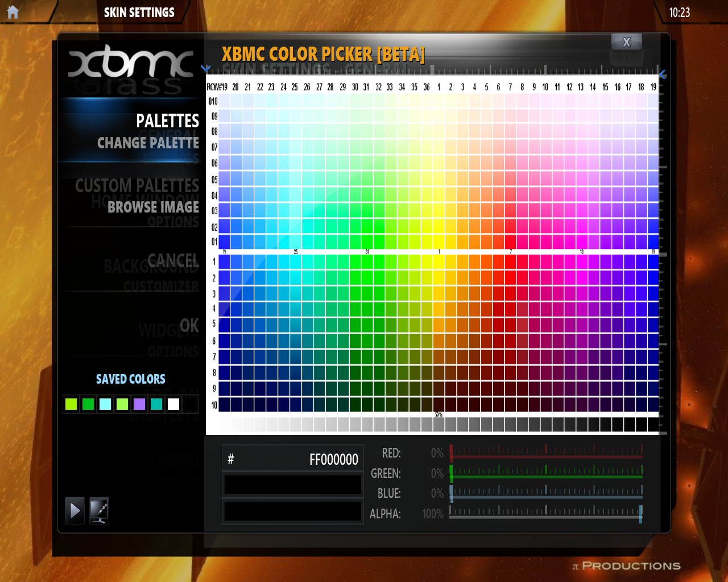Click the ALPHA: label
Screen dimensions: 728x582
pyautogui.click(x=385, y=514)
